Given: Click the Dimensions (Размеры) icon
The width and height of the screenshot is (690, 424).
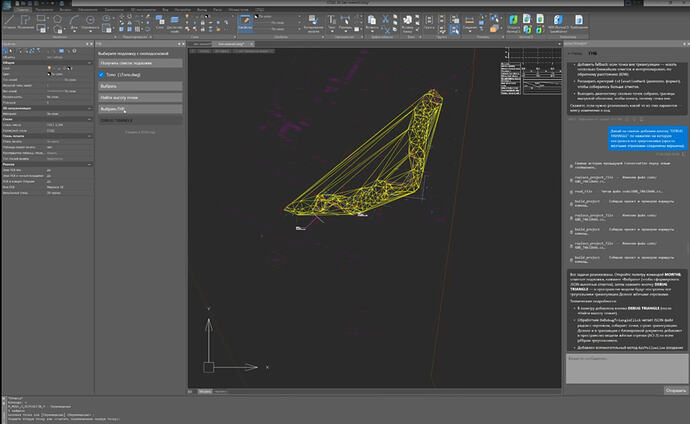Looking at the screenshot, I should pyautogui.click(x=345, y=21).
